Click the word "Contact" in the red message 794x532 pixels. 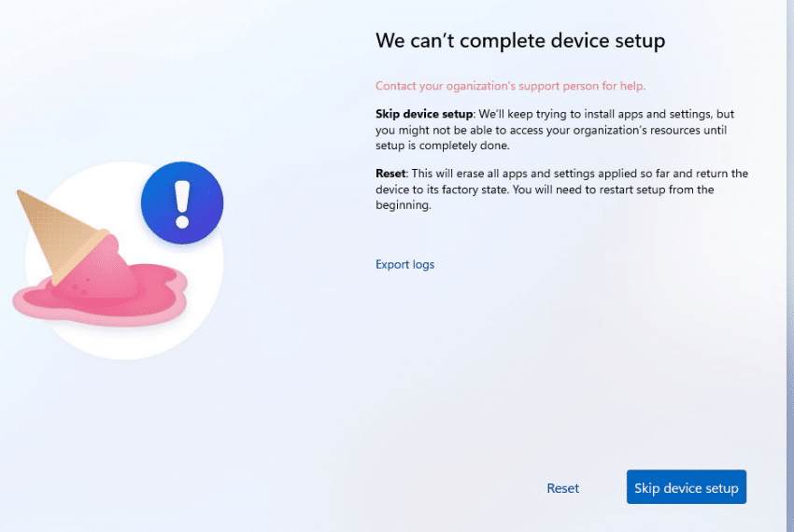395,86
